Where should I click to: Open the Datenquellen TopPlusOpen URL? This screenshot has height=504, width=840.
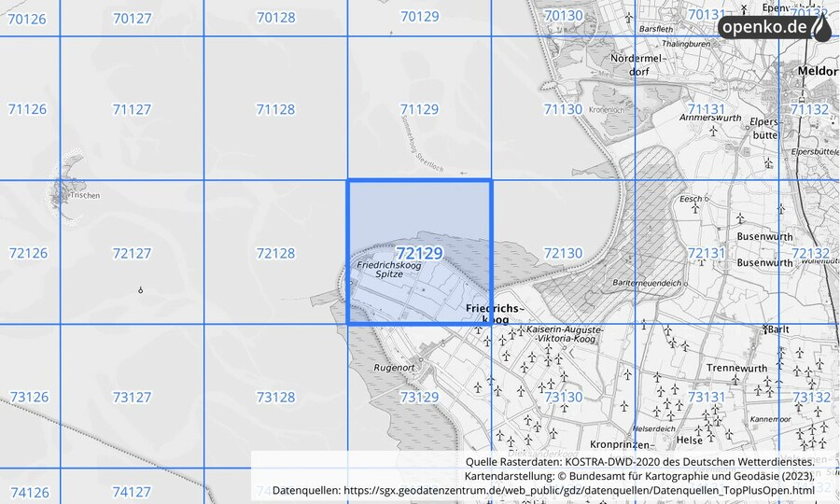[x=579, y=490]
